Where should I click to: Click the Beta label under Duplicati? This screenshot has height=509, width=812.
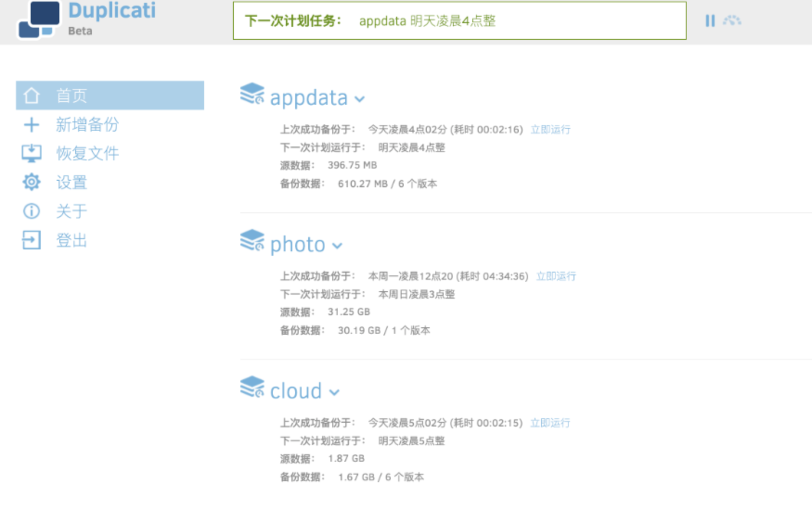pos(80,31)
